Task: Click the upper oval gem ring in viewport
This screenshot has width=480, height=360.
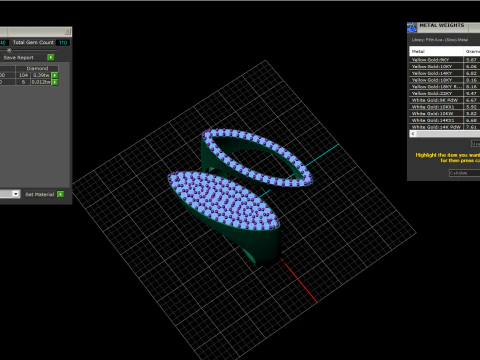Action: pos(257,157)
